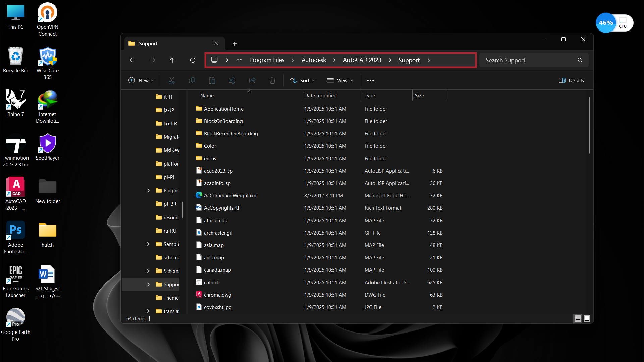
Task: Select the Theme folder in tree
Action: tap(167, 298)
